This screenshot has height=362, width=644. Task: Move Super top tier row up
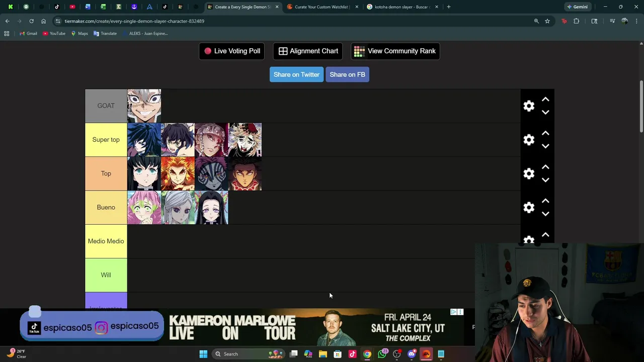click(x=545, y=133)
